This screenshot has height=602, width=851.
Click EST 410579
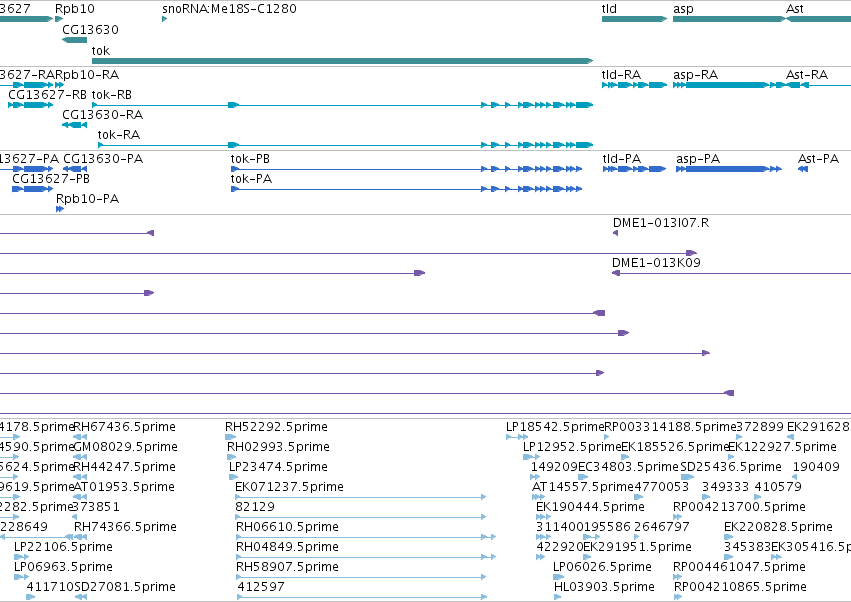pyautogui.click(x=778, y=487)
